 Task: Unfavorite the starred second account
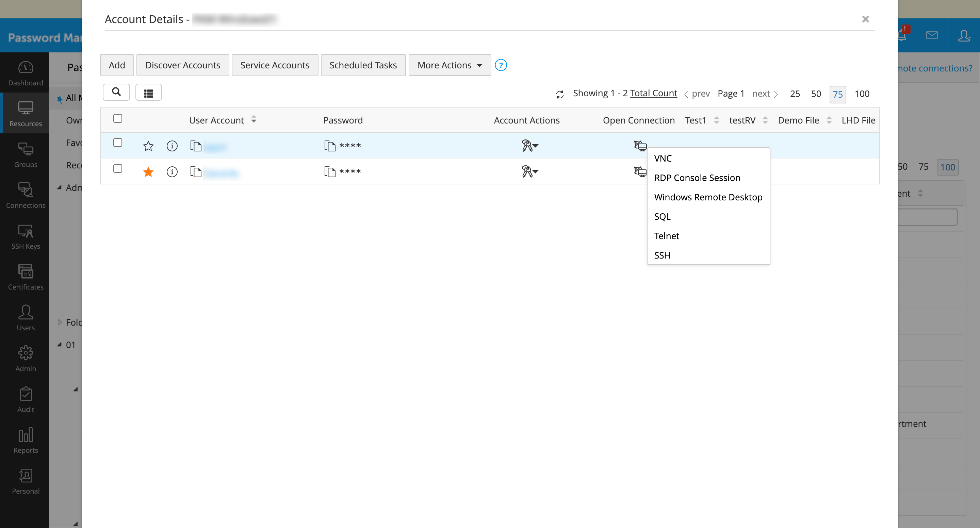pyautogui.click(x=148, y=172)
